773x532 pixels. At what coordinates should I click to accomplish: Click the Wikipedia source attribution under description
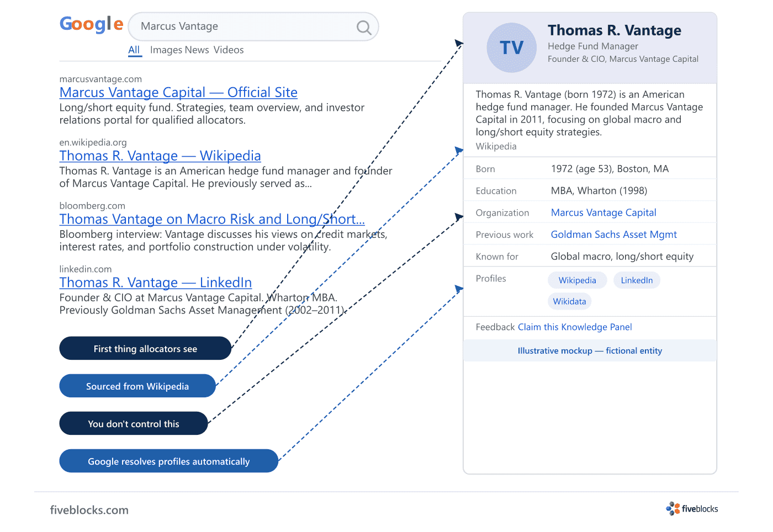click(x=496, y=146)
